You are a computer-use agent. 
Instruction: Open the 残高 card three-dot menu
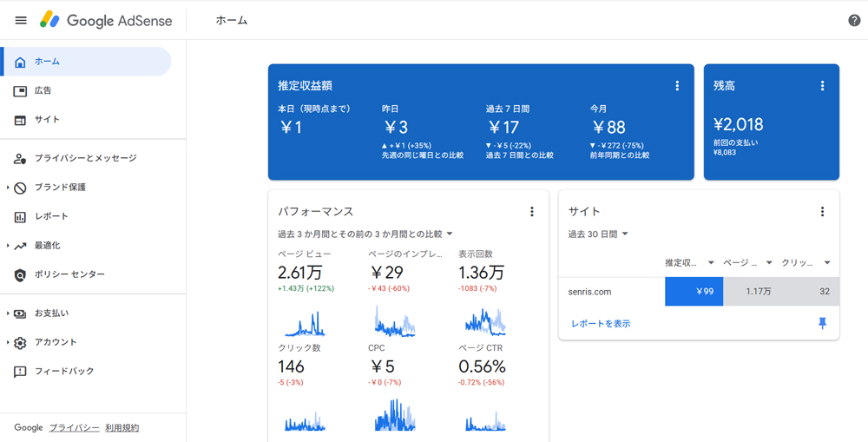point(822,86)
